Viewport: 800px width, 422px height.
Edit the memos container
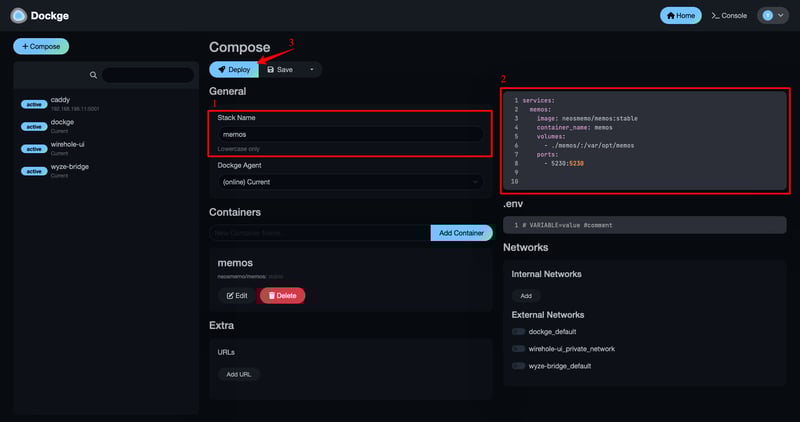coord(237,295)
